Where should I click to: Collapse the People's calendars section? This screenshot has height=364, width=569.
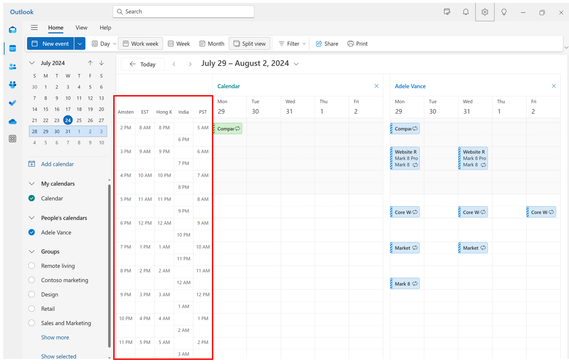coord(32,218)
